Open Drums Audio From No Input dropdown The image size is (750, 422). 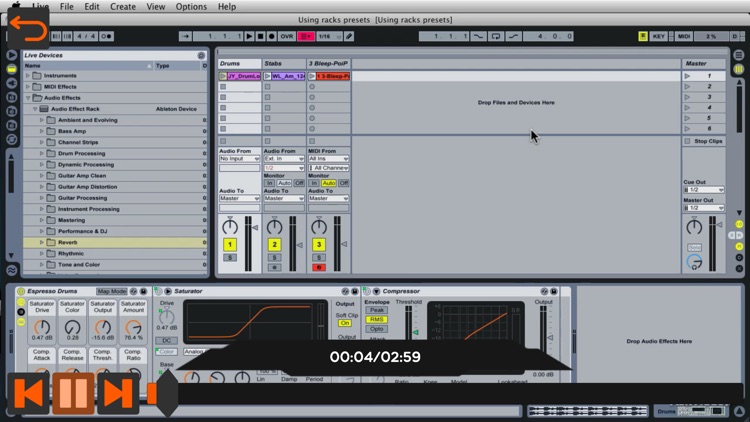pos(240,159)
